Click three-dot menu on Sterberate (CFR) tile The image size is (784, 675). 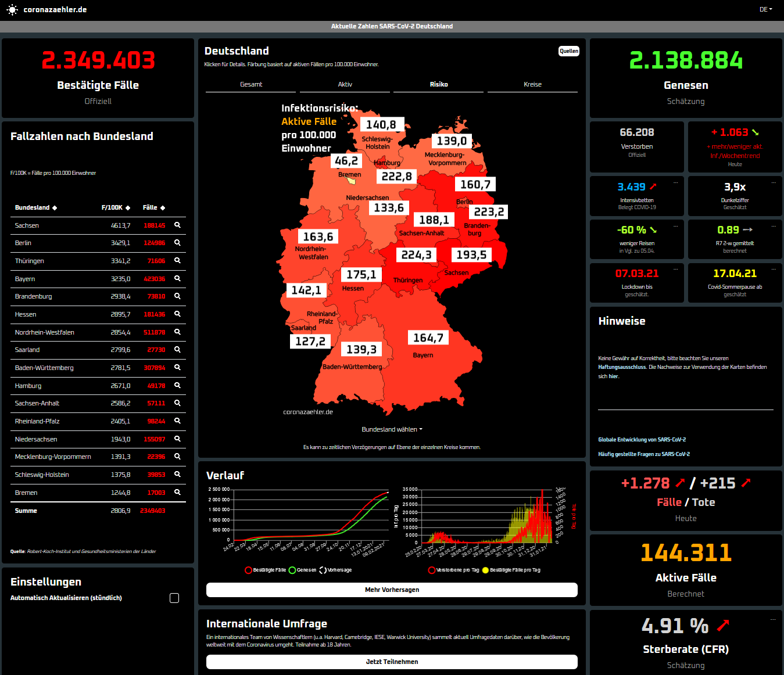773,619
